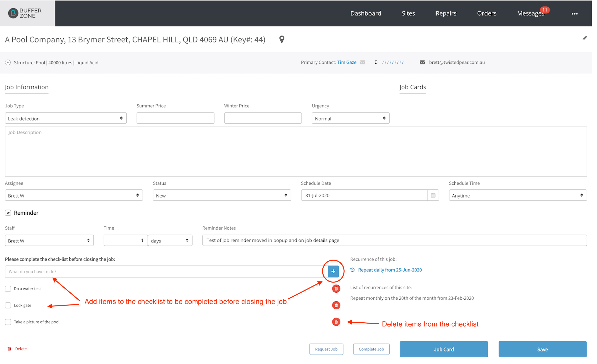Select the Job Cards tab
597x364 pixels.
click(x=413, y=87)
